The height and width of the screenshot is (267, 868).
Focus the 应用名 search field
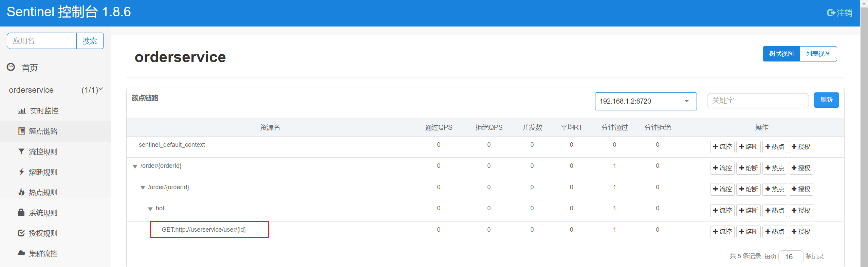[x=42, y=41]
